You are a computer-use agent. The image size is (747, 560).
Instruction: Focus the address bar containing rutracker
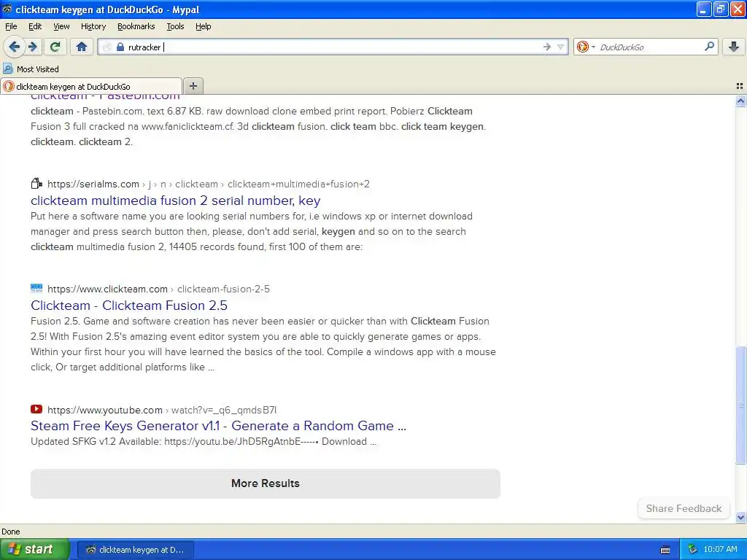point(333,47)
